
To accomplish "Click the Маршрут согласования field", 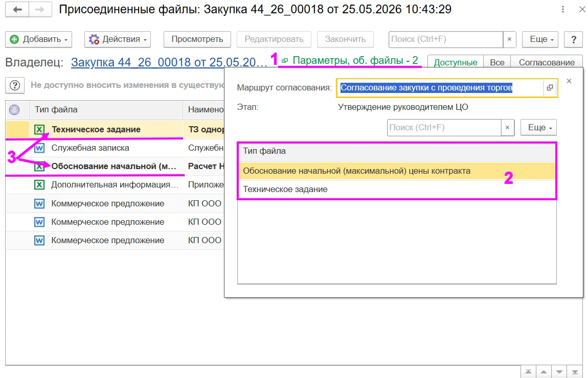I will 440,88.
